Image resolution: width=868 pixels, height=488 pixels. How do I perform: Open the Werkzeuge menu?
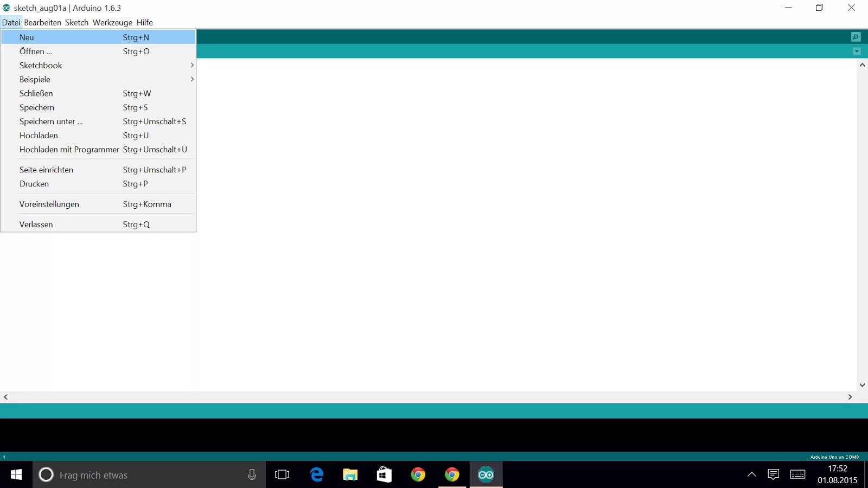click(112, 22)
